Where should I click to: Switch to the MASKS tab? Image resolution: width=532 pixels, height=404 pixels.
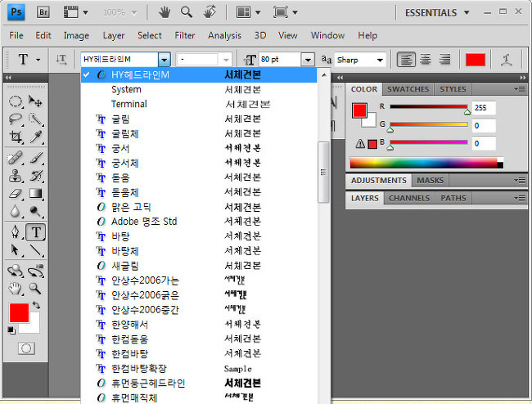430,180
